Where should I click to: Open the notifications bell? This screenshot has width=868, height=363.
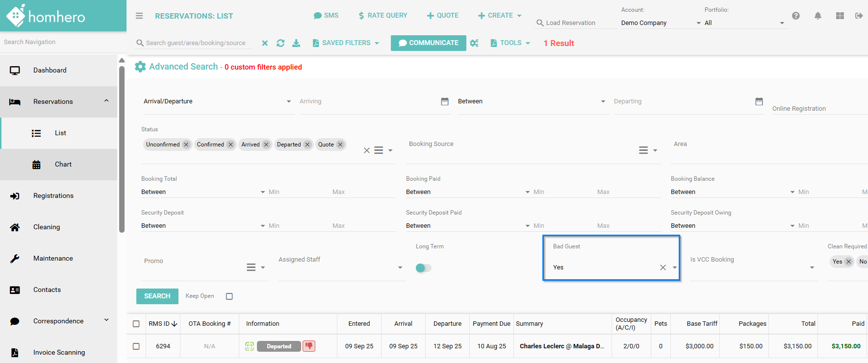(x=817, y=16)
